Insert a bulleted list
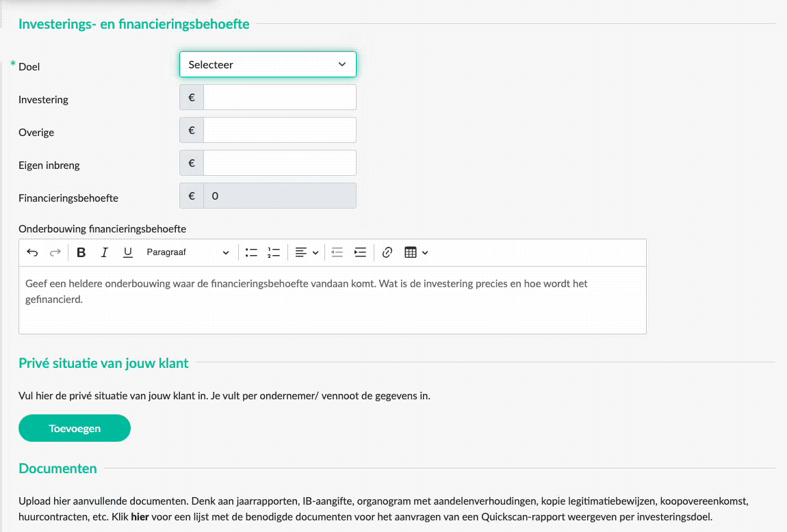The height and width of the screenshot is (532, 787). tap(251, 252)
